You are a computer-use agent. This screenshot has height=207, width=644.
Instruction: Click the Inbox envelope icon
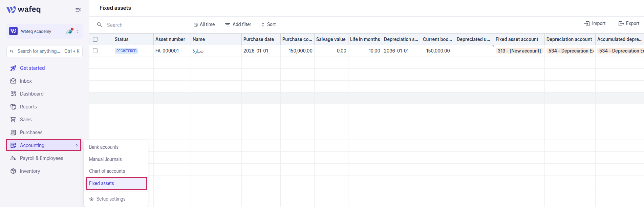click(x=13, y=81)
